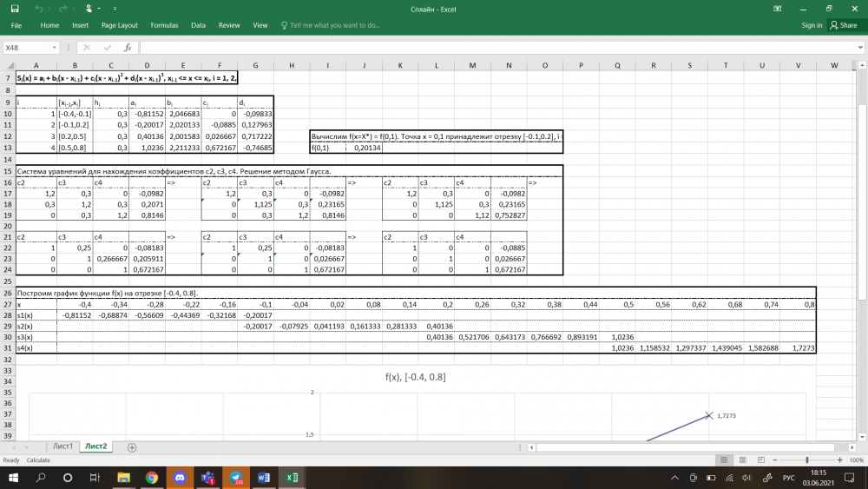The height and width of the screenshot is (489, 868).
Task: Click the 1,7273 chart data label
Action: 727,416
